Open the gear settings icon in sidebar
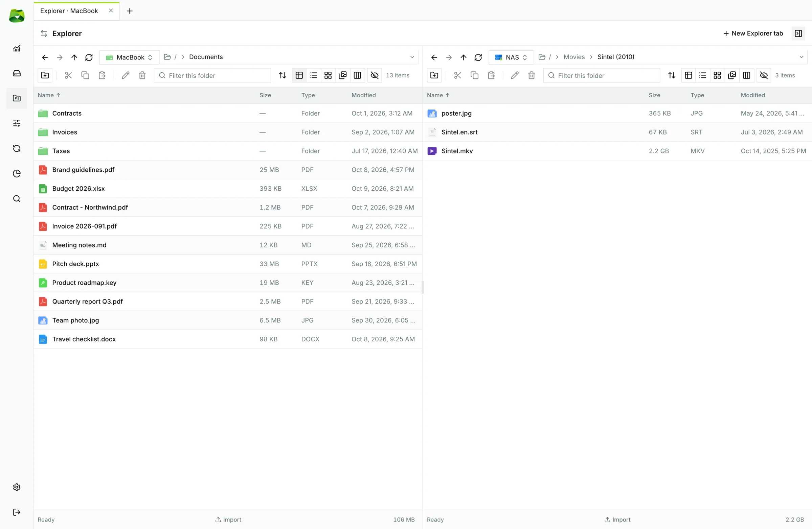 click(16, 487)
